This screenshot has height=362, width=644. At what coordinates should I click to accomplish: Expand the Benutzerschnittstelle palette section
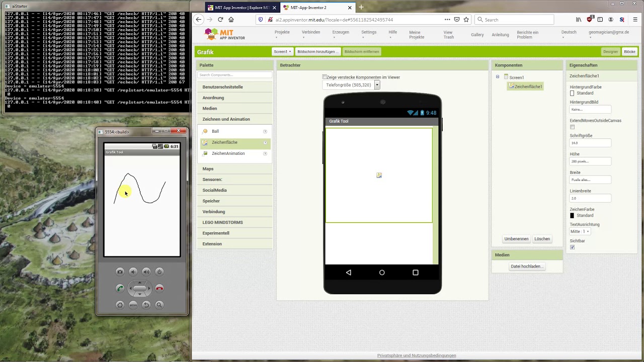point(235,87)
